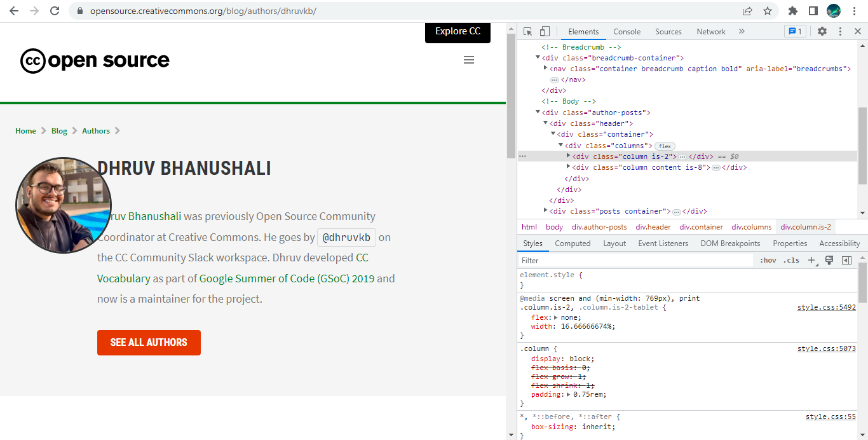Viewport: 868px width, 440px height.
Task: Toggle the :hov element state button
Action: [768, 260]
